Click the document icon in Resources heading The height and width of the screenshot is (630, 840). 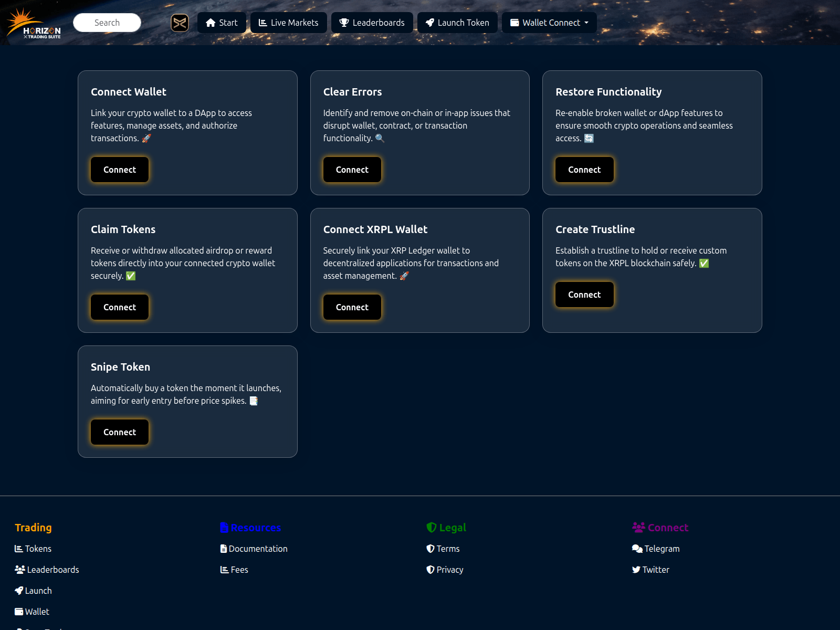[x=225, y=528]
